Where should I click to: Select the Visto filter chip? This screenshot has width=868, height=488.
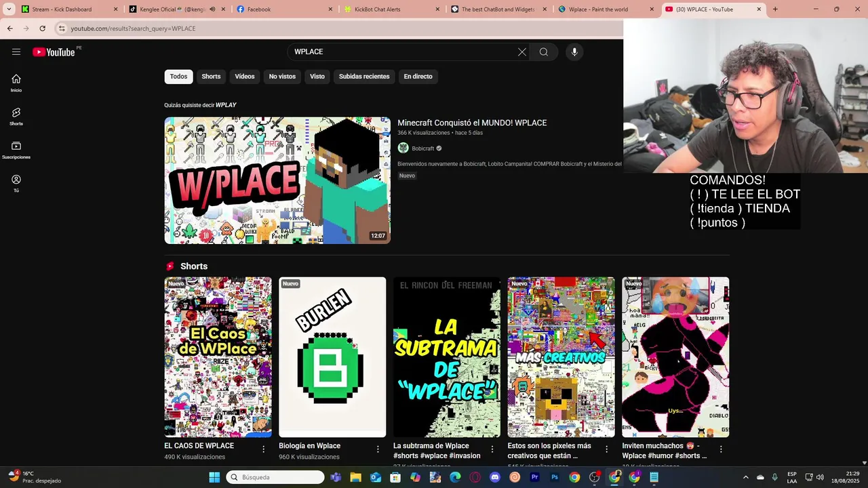point(317,77)
